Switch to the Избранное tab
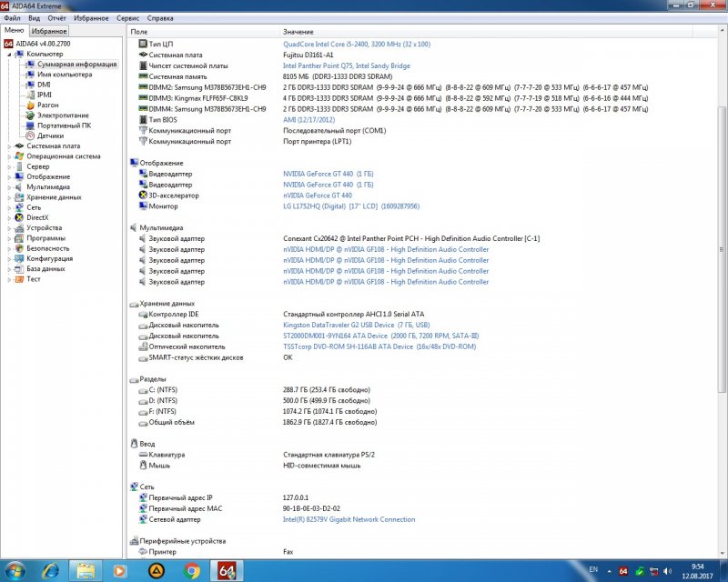Screen dimensions: 728x582 [48, 31]
